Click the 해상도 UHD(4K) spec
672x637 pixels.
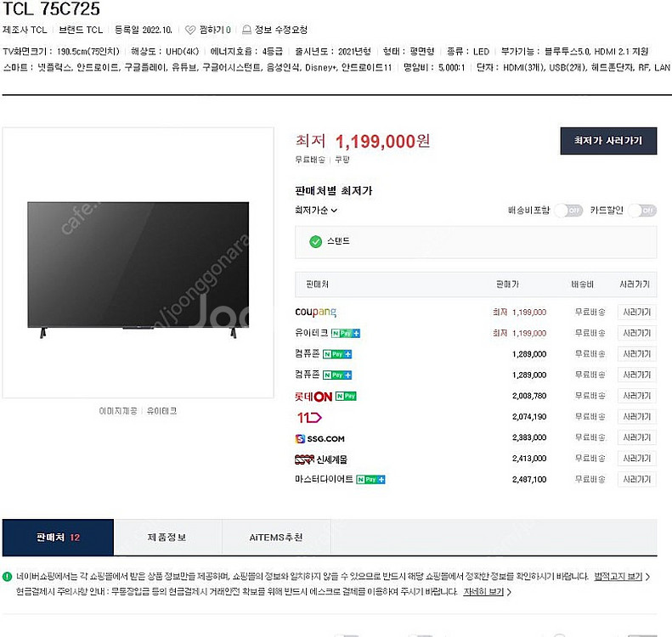(165, 52)
